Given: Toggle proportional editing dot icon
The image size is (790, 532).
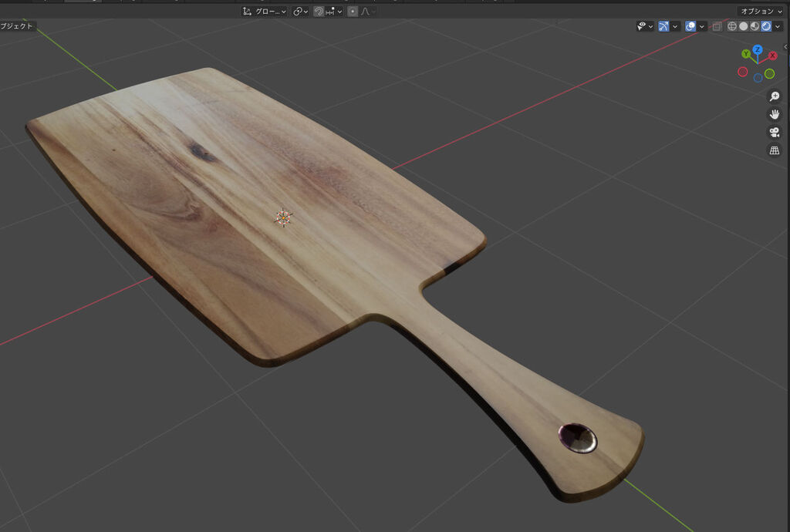Looking at the screenshot, I should 353,11.
